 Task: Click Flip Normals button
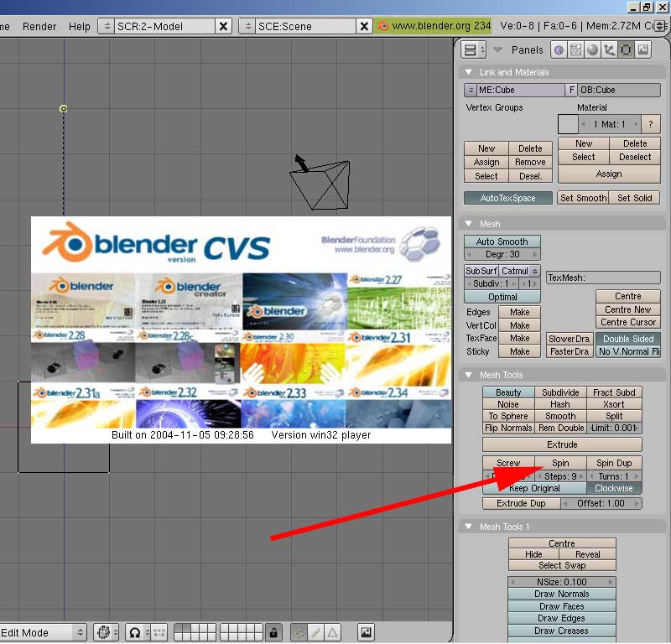coord(508,428)
